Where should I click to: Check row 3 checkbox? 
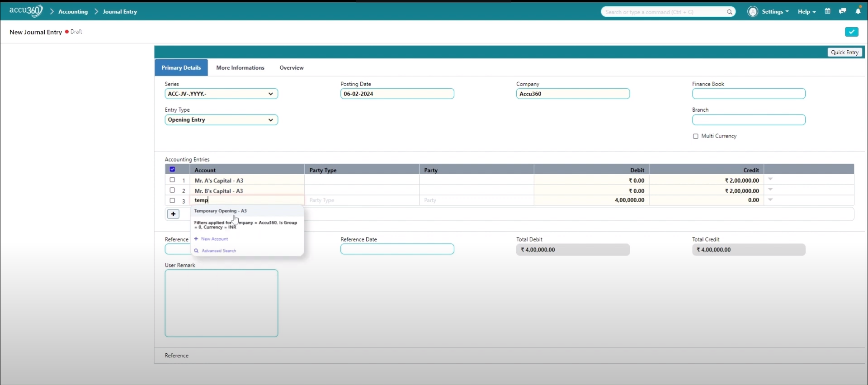[172, 200]
